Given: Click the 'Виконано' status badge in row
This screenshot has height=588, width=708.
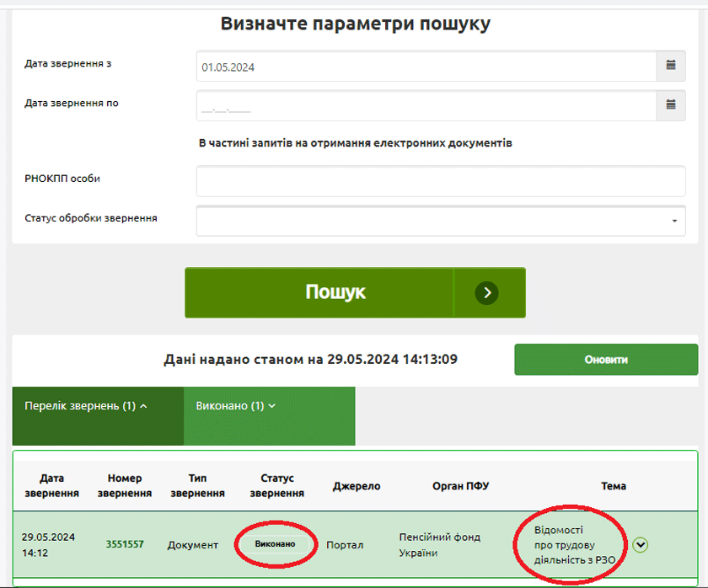Looking at the screenshot, I should pyautogui.click(x=276, y=544).
